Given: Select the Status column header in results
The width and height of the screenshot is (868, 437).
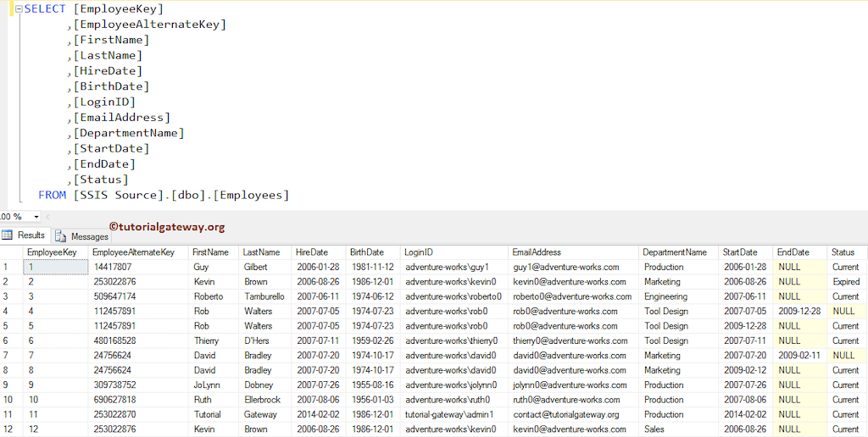Looking at the screenshot, I should pyautogui.click(x=848, y=252).
